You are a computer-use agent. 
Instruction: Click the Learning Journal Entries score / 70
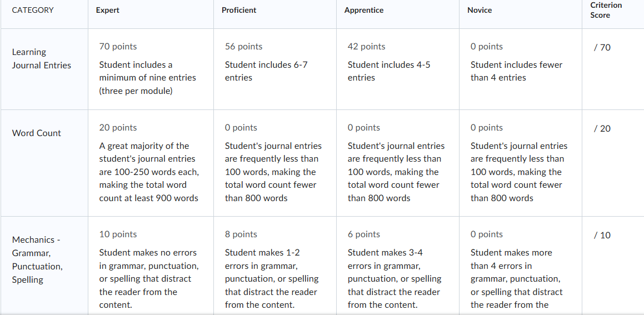pyautogui.click(x=602, y=48)
